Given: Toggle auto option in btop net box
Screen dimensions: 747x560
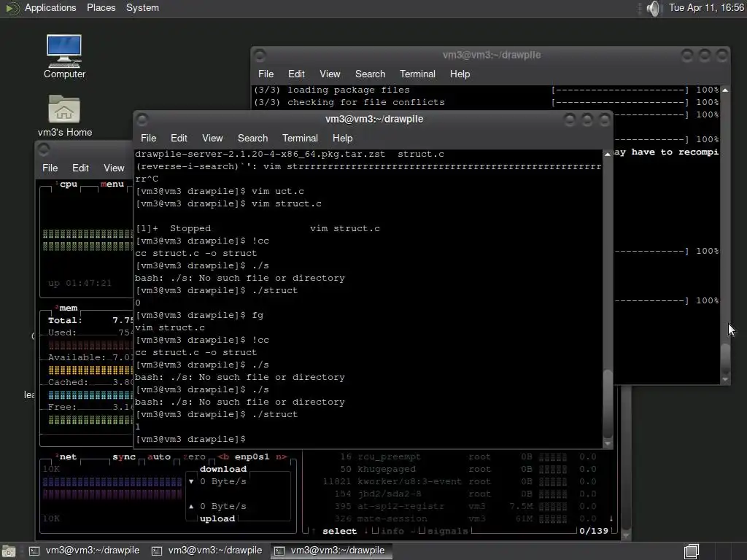Looking at the screenshot, I should click(158, 456).
